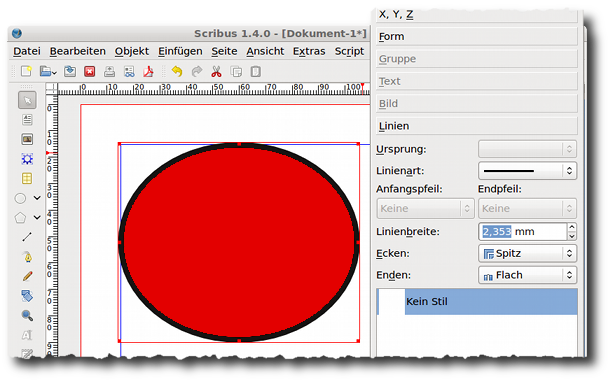Close the document with the red X icon
The height and width of the screenshot is (383, 610).
(90, 71)
